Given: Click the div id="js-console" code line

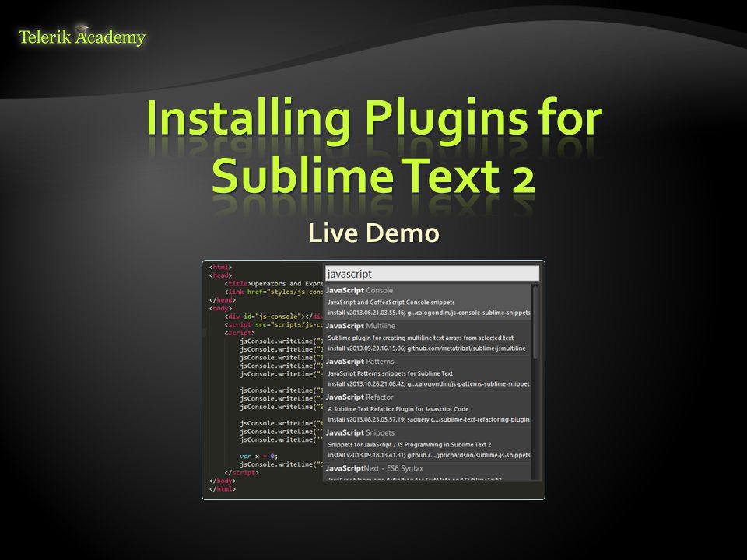Looking at the screenshot, I should (273, 317).
